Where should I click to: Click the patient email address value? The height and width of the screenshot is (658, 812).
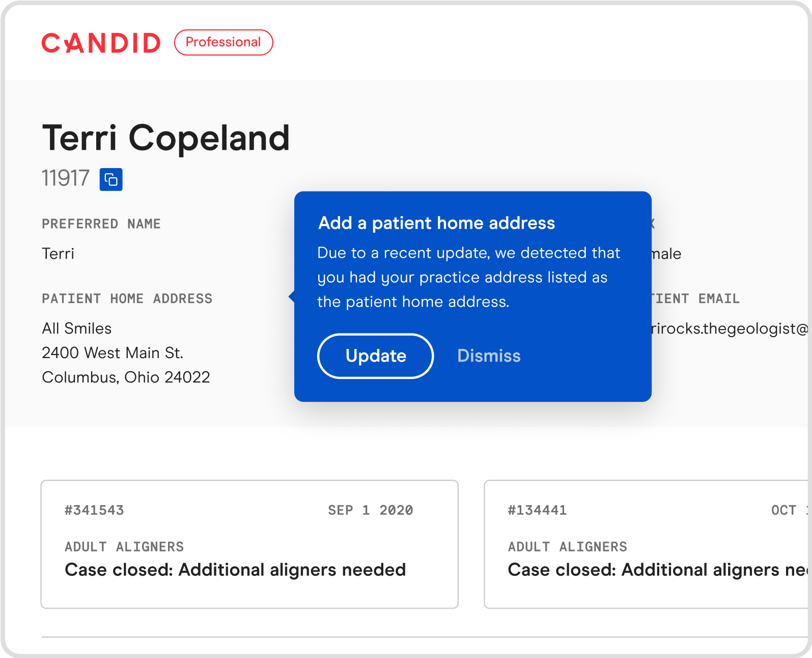pyautogui.click(x=729, y=328)
